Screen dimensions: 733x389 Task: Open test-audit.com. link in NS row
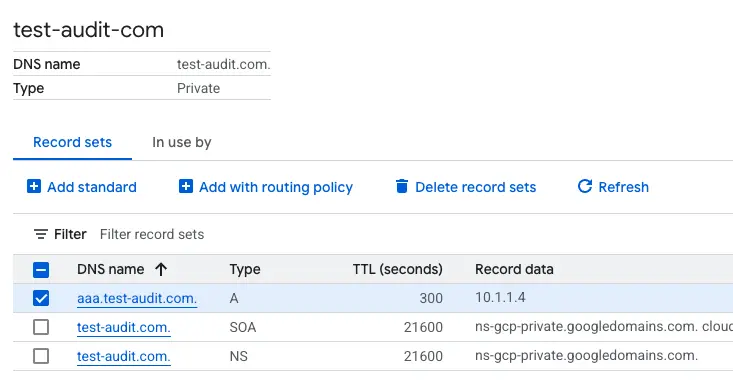(x=124, y=356)
